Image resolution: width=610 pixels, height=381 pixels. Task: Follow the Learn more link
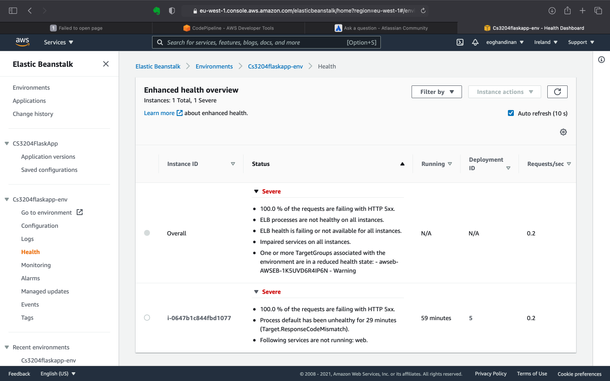pyautogui.click(x=159, y=113)
